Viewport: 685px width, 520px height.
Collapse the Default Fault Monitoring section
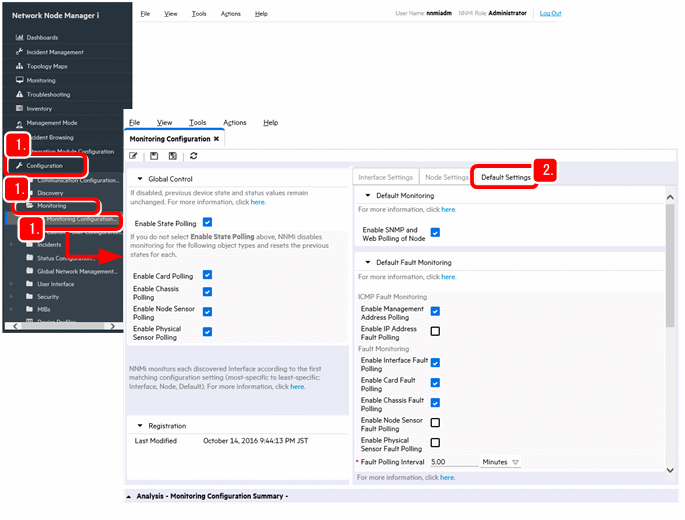click(x=367, y=262)
